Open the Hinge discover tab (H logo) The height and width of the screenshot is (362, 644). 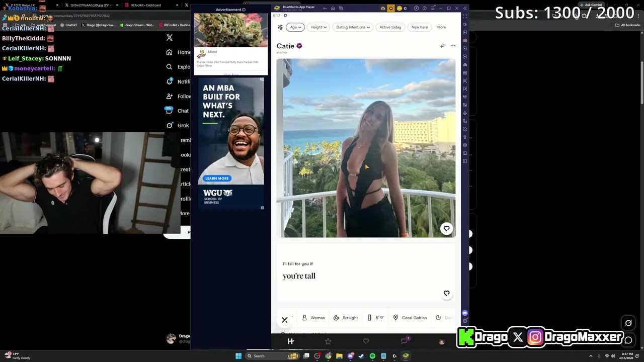[291, 341]
